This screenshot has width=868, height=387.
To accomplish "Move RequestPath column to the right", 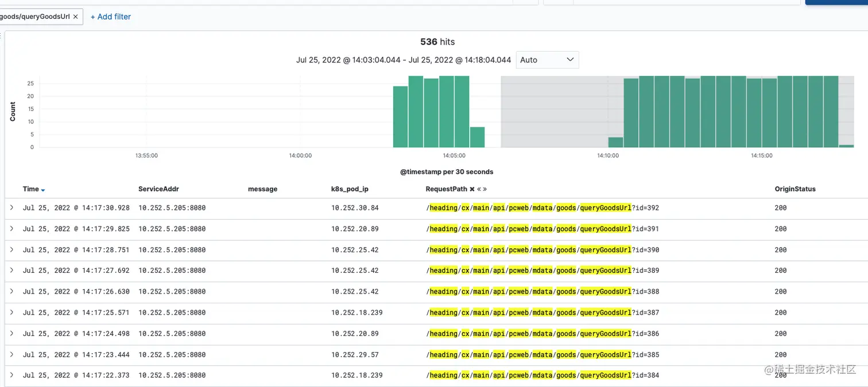I will [485, 189].
